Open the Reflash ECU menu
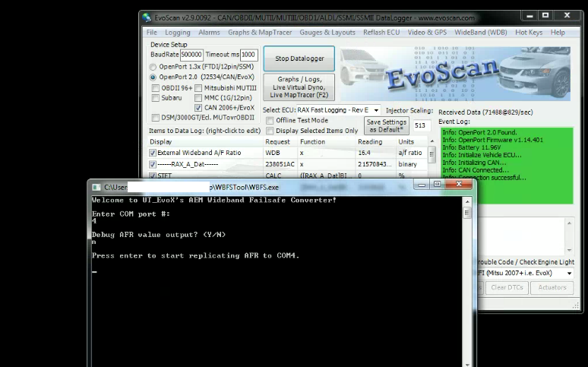The width and height of the screenshot is (588, 367). [381, 32]
